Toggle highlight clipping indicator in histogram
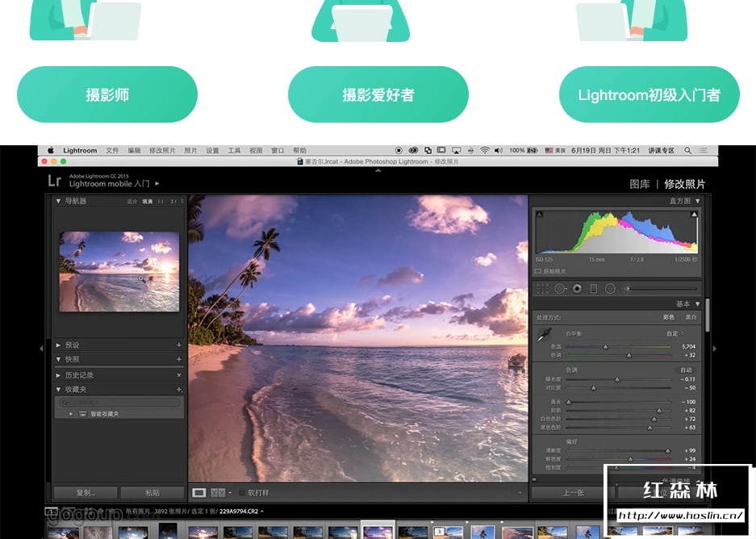The image size is (756, 539). [694, 214]
